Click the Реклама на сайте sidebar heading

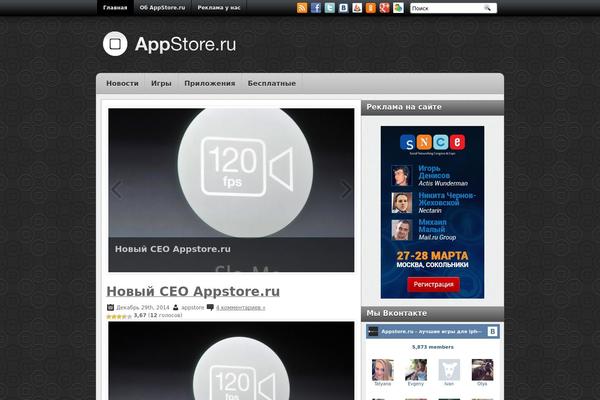pos(404,107)
